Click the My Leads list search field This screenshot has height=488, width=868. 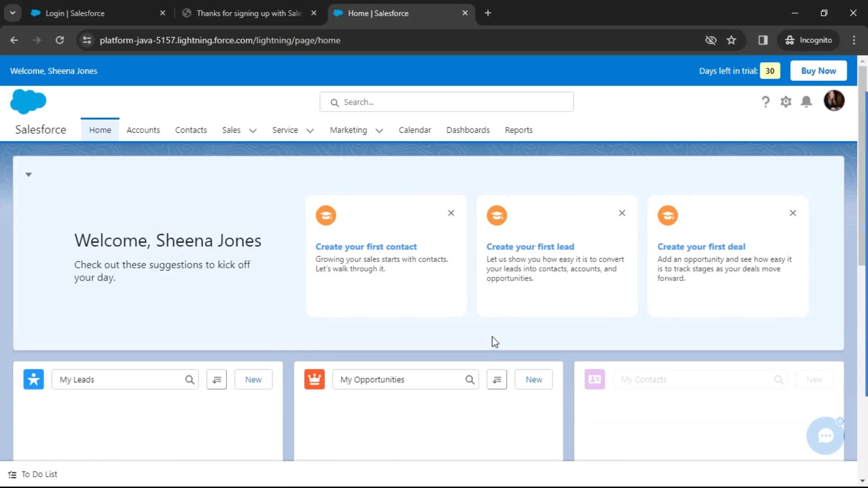point(125,380)
